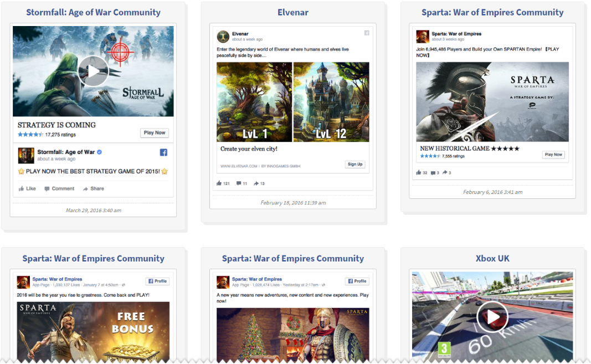Open the Elvenar LvL 12 castle image

331,102
